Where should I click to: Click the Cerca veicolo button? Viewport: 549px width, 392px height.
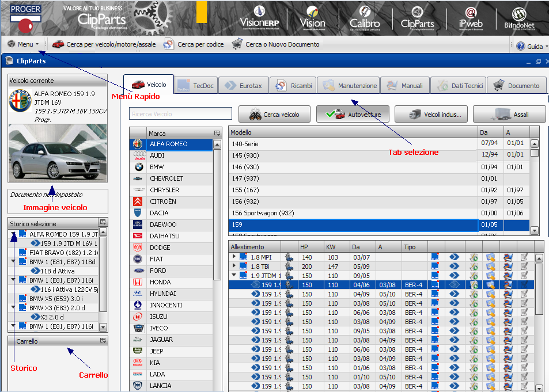pyautogui.click(x=274, y=114)
